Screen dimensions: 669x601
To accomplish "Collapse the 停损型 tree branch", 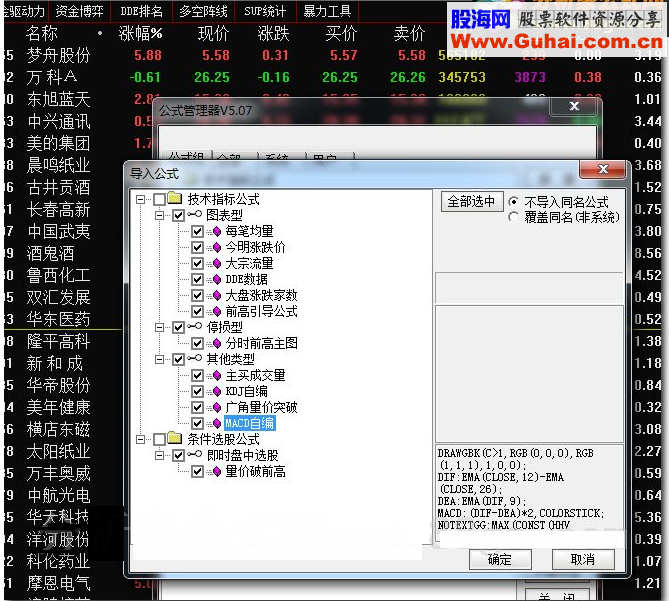I will pyautogui.click(x=159, y=328).
